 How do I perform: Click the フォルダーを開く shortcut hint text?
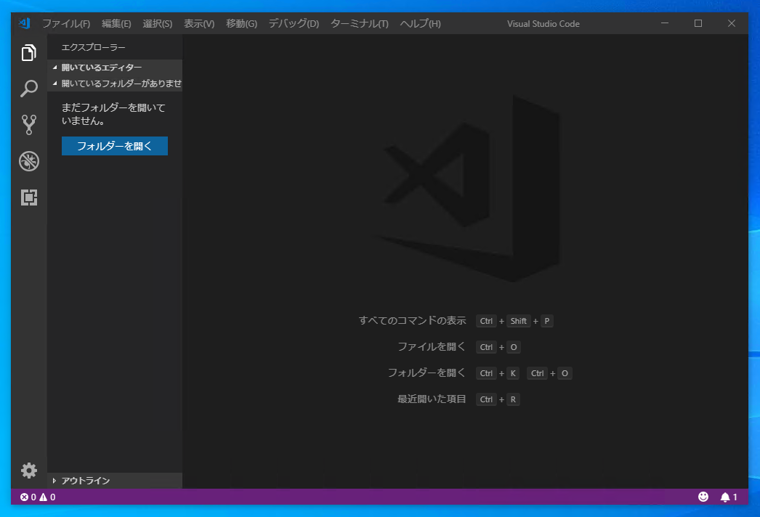click(427, 373)
